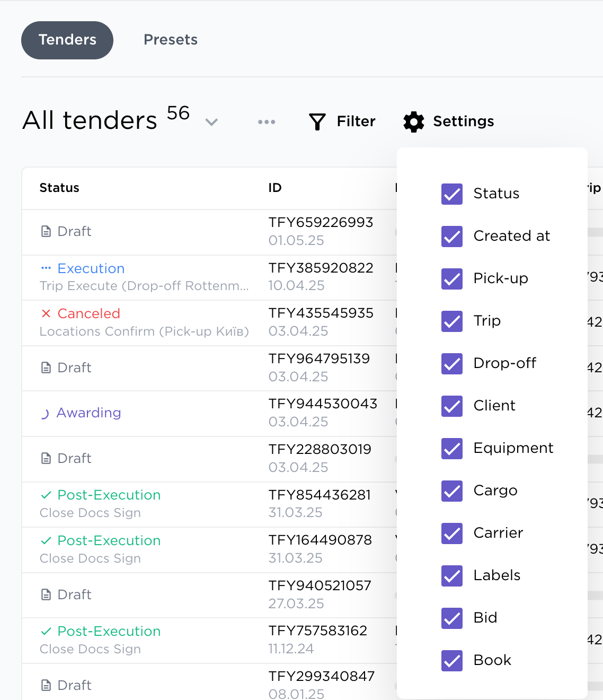Click the green checkmark for TFY757583162

click(46, 631)
